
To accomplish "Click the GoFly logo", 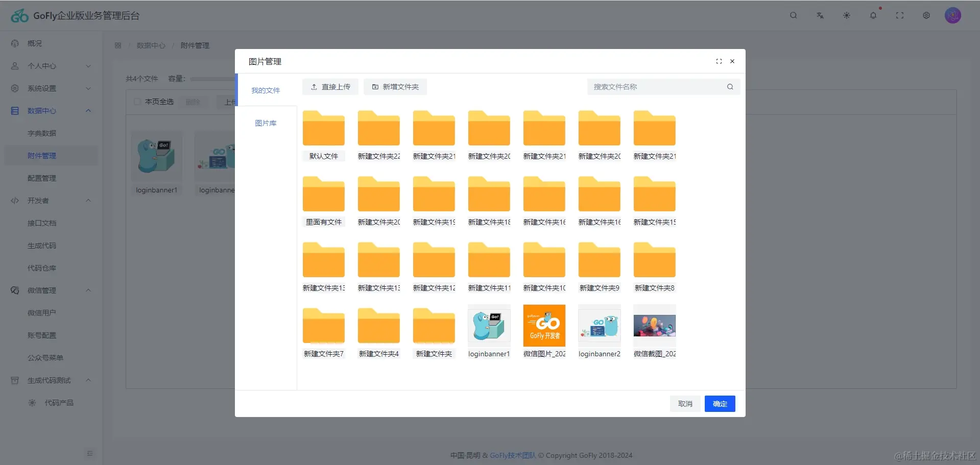I will point(20,16).
